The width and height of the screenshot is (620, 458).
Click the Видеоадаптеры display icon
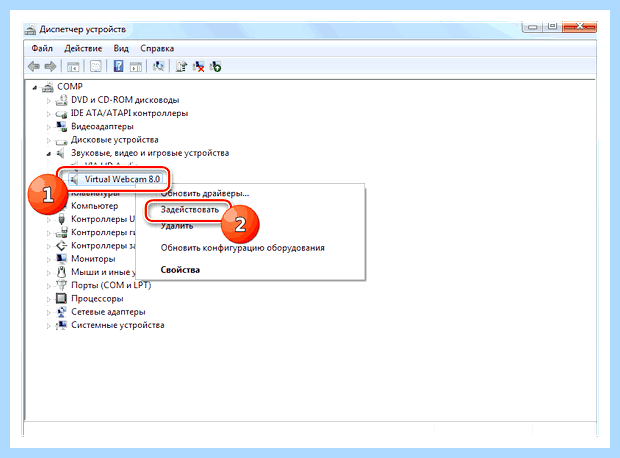coord(61,127)
